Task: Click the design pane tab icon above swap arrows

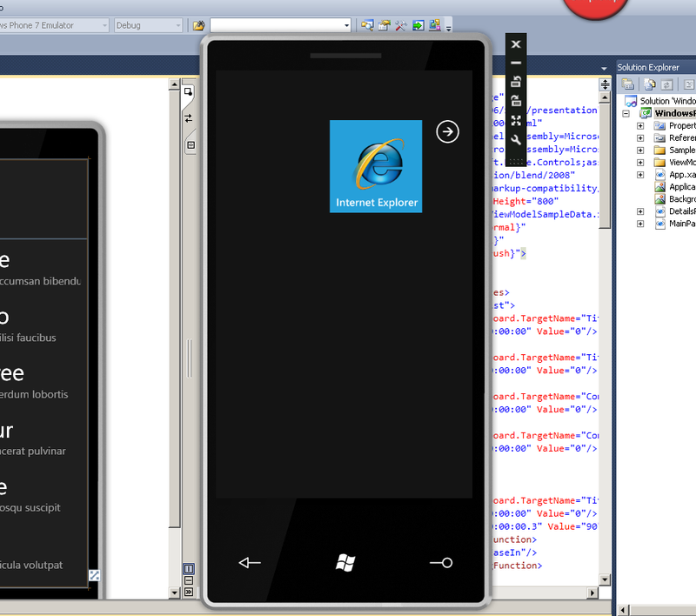Action: pos(188,92)
